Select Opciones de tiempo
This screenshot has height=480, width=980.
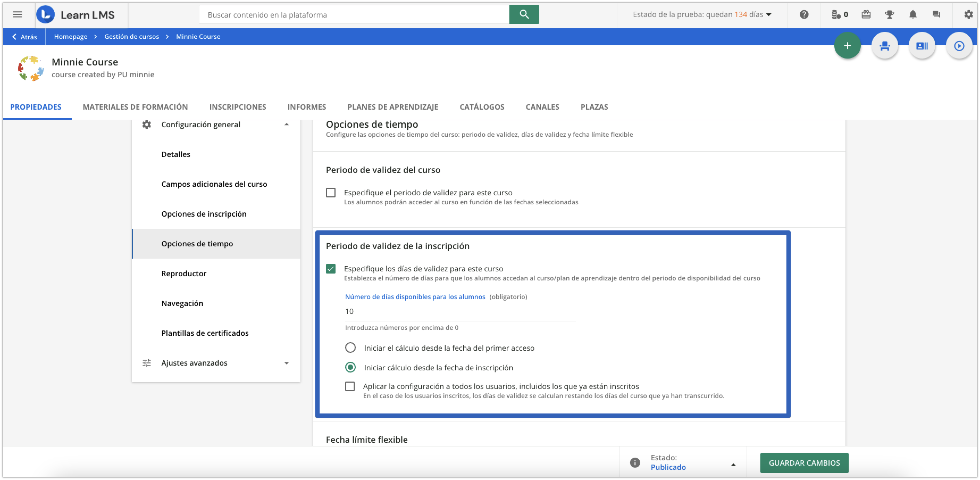tap(216, 244)
